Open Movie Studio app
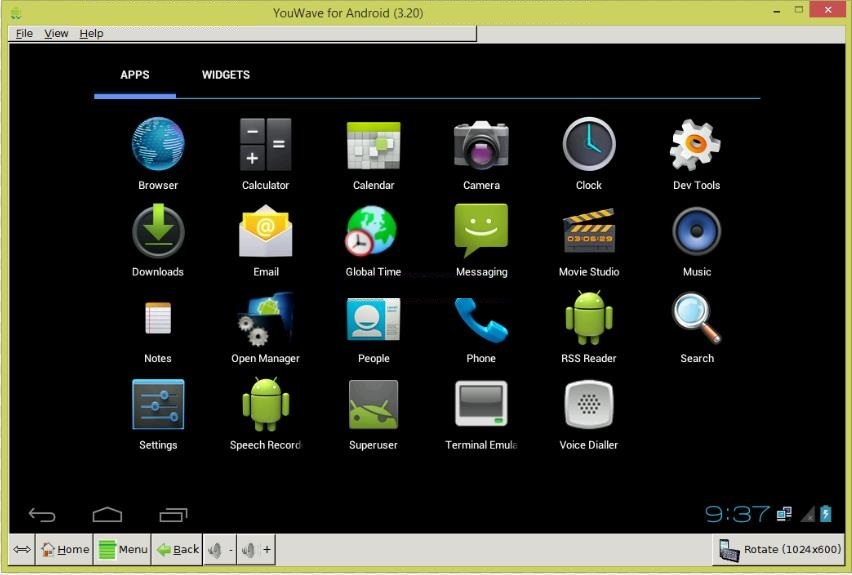Screen dimensions: 852x575 589,231
